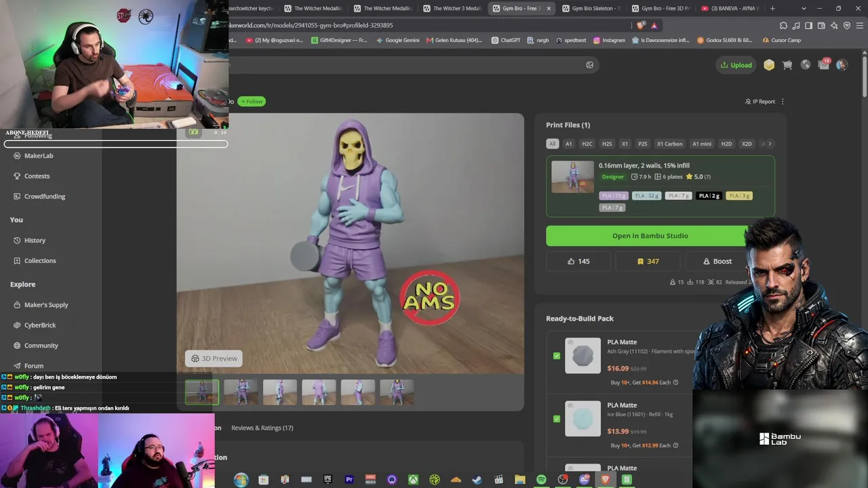
Task: Like the model with 145 likes
Action: 578,261
